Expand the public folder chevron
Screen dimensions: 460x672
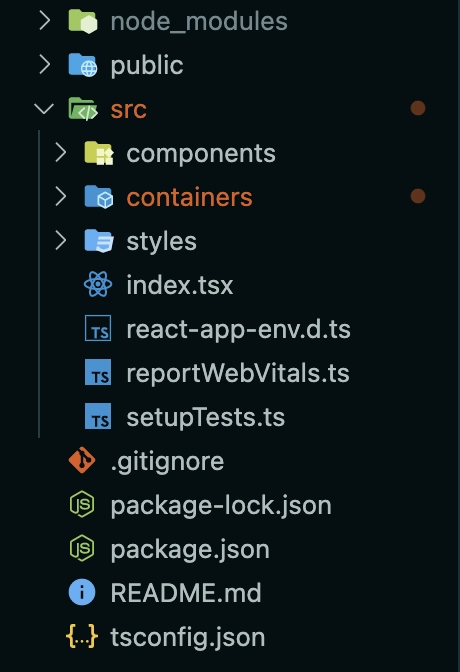point(45,65)
